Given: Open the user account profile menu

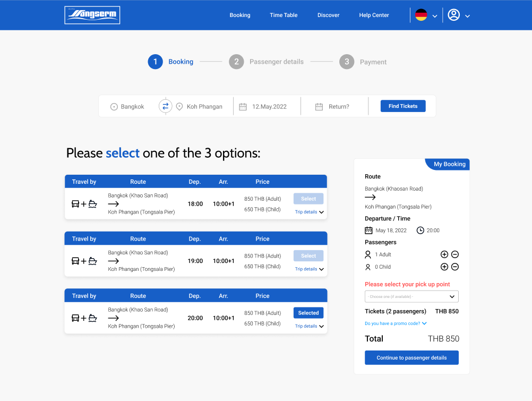Looking at the screenshot, I should click(x=459, y=15).
